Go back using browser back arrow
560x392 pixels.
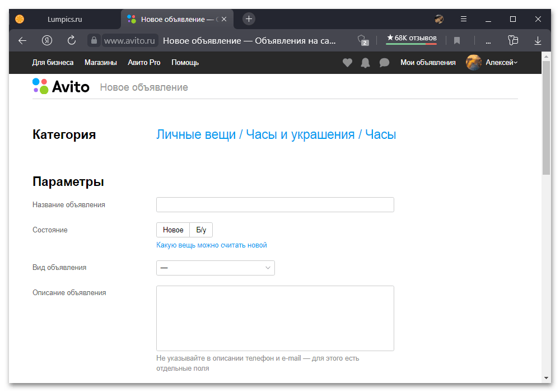[x=22, y=40]
